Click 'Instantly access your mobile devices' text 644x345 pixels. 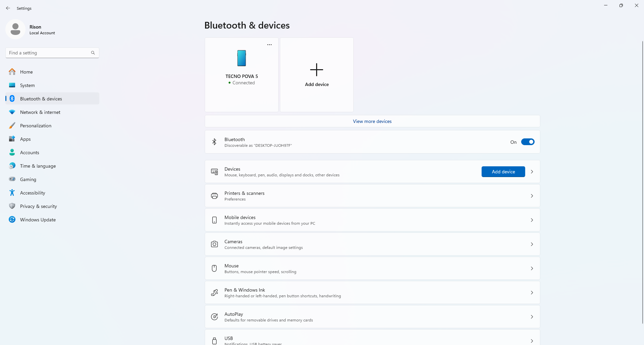click(270, 223)
